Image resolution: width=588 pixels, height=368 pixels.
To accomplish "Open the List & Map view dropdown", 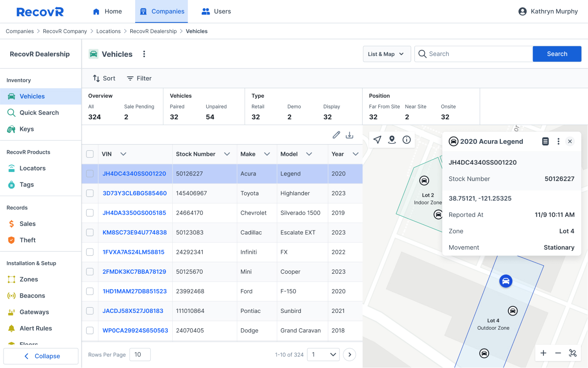I will [x=387, y=54].
